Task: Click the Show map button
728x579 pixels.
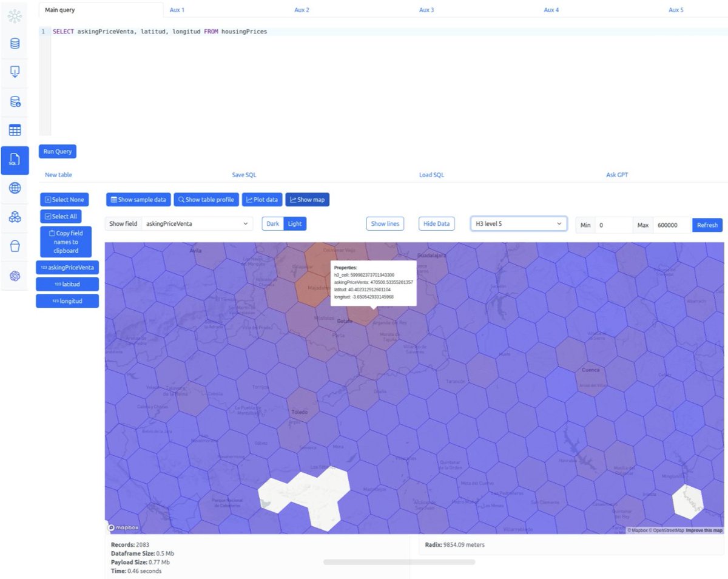Action: 307,200
